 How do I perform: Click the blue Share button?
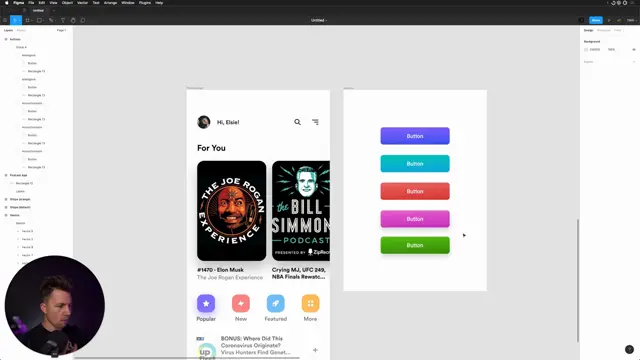pos(596,20)
